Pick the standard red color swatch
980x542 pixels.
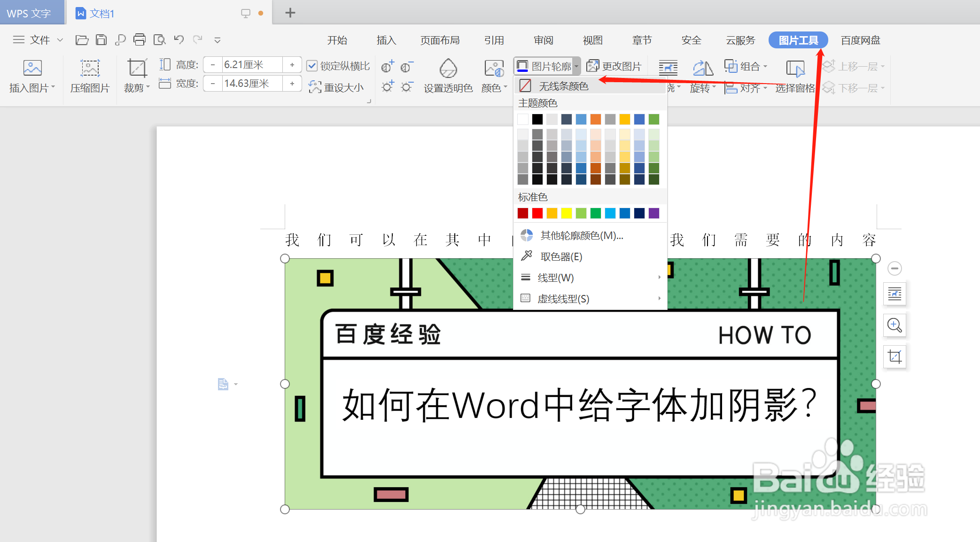pyautogui.click(x=537, y=213)
